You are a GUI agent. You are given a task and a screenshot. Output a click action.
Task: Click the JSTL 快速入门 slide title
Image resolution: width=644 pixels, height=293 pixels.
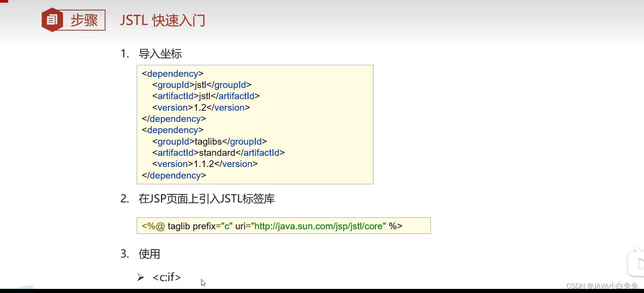click(163, 20)
